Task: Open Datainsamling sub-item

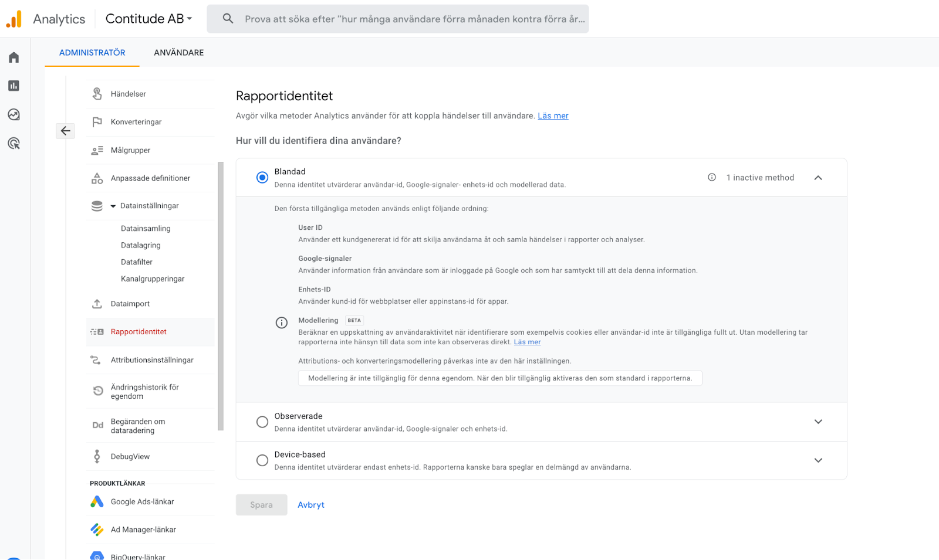Action: pyautogui.click(x=146, y=229)
